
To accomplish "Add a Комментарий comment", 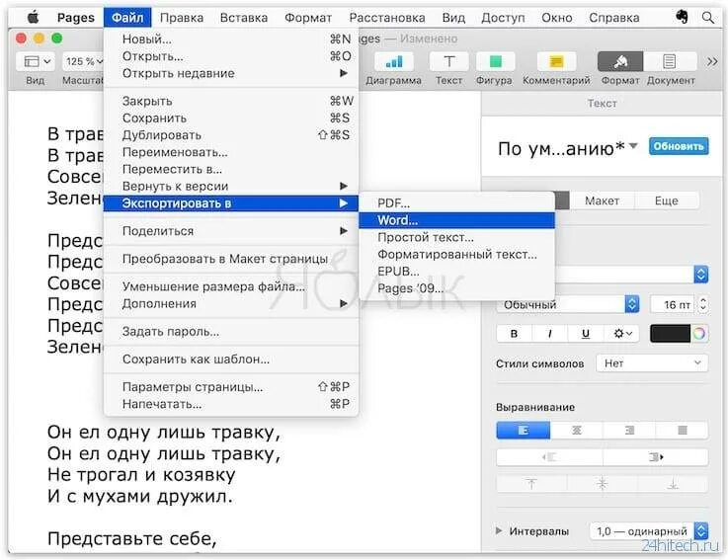I will coord(556,61).
